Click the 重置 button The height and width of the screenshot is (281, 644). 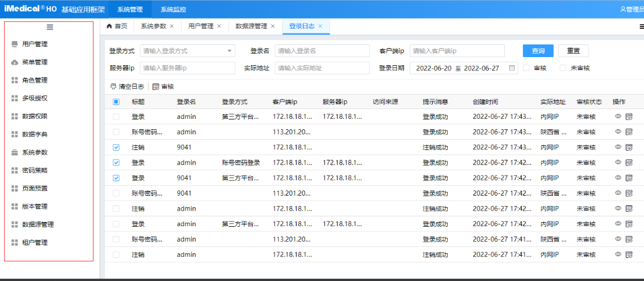(573, 51)
